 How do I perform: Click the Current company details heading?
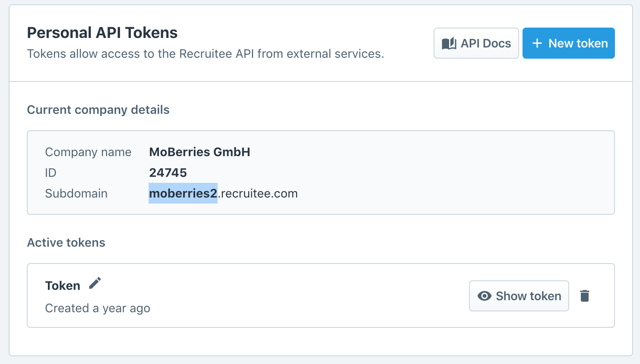98,110
